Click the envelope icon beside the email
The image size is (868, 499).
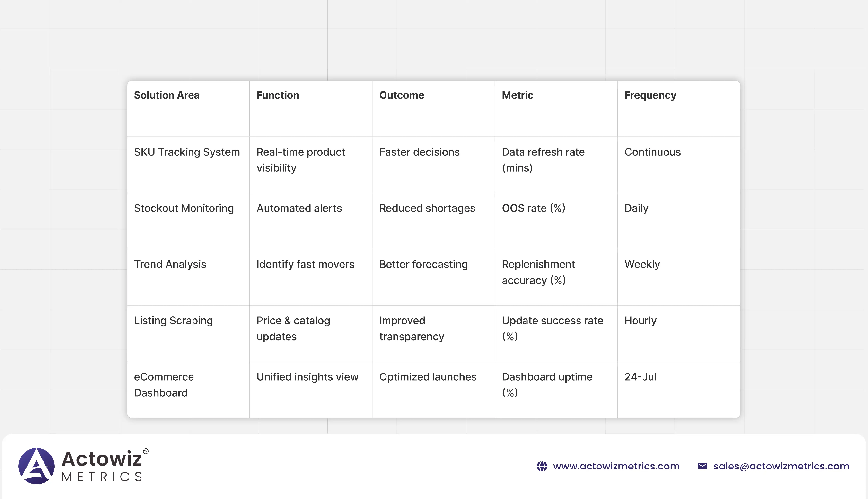702,466
